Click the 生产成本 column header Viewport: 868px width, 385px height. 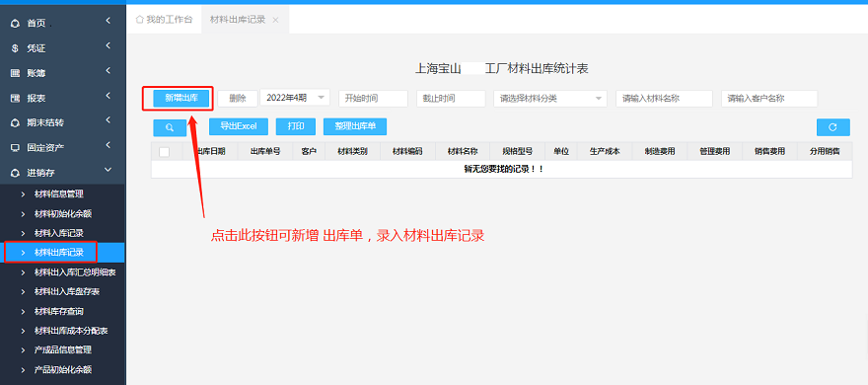pyautogui.click(x=605, y=151)
